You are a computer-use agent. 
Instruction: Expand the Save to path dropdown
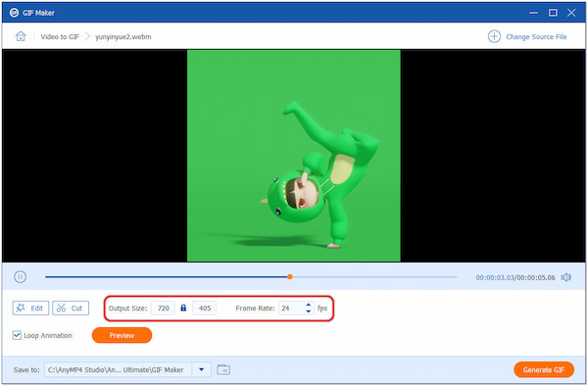point(201,369)
